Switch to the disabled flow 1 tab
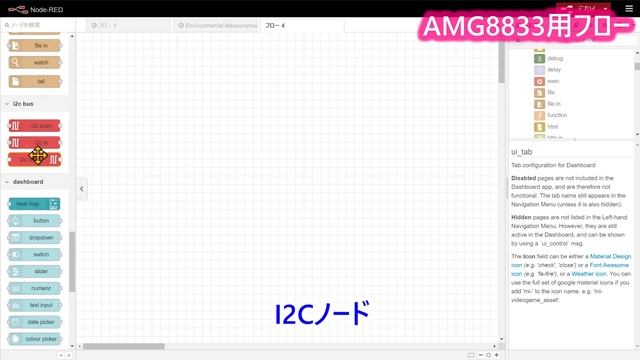This screenshot has height=360, width=640. tap(129, 26)
